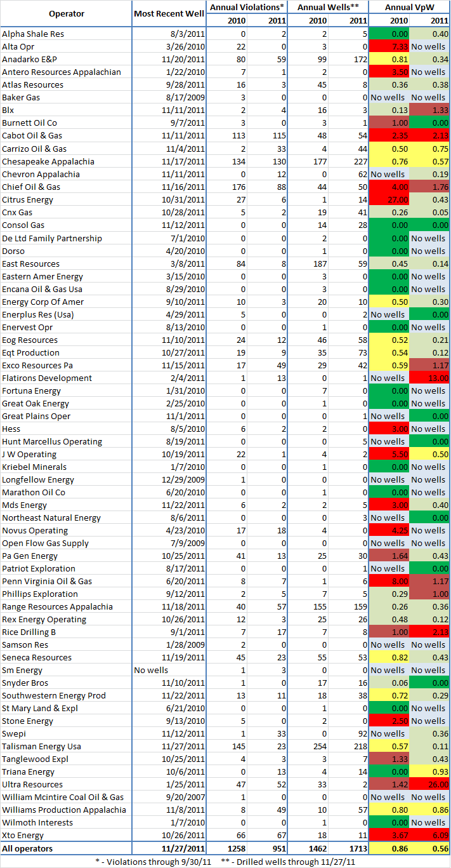This screenshot has width=451, height=868.
Task: Click the Phillips Exploration operator label
Action: 40,594
